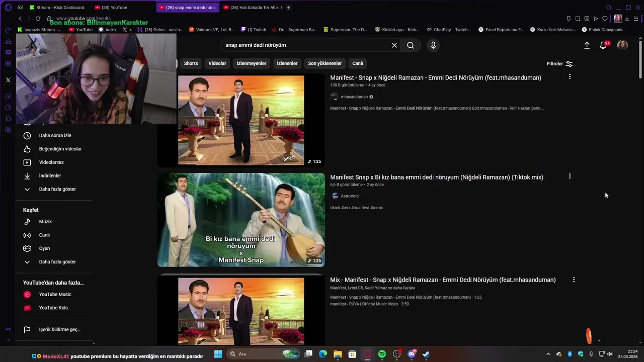Open Spotify from the taskbar
644x362 pixels.
pyautogui.click(x=382, y=354)
